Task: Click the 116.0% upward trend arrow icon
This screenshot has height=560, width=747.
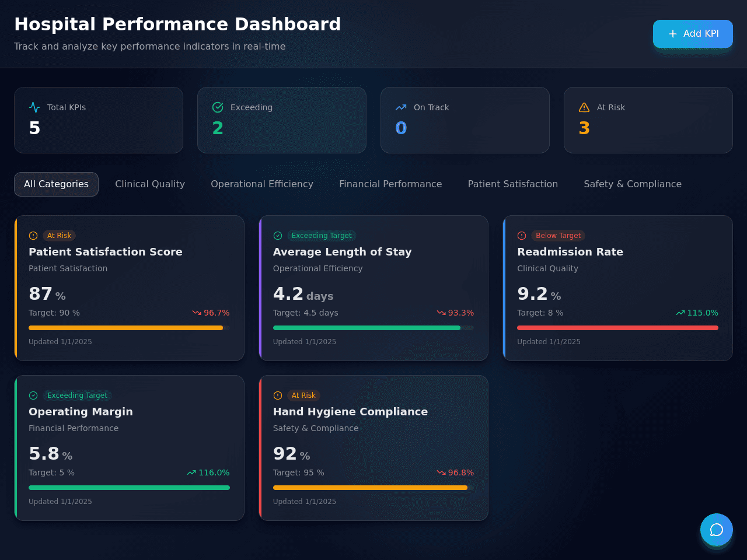Action: [x=191, y=473]
